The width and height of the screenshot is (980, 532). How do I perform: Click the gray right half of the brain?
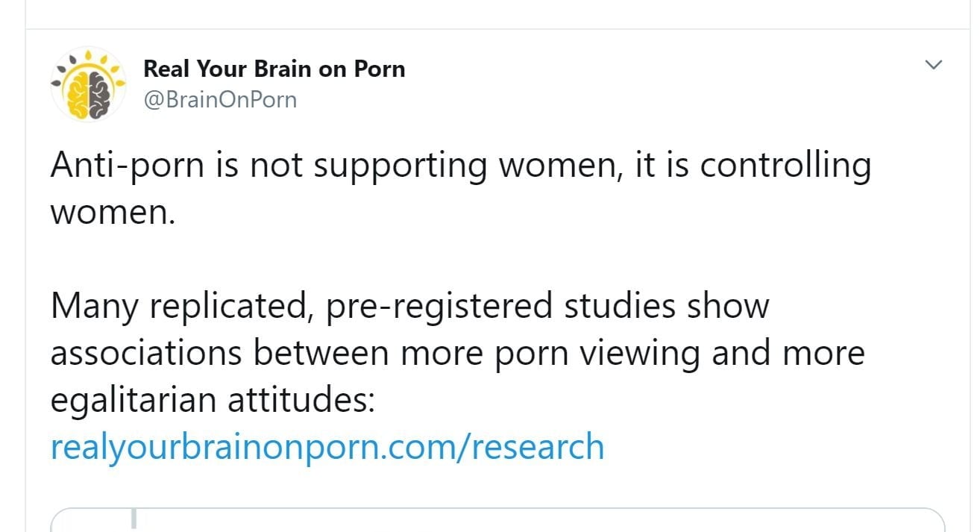[x=100, y=95]
